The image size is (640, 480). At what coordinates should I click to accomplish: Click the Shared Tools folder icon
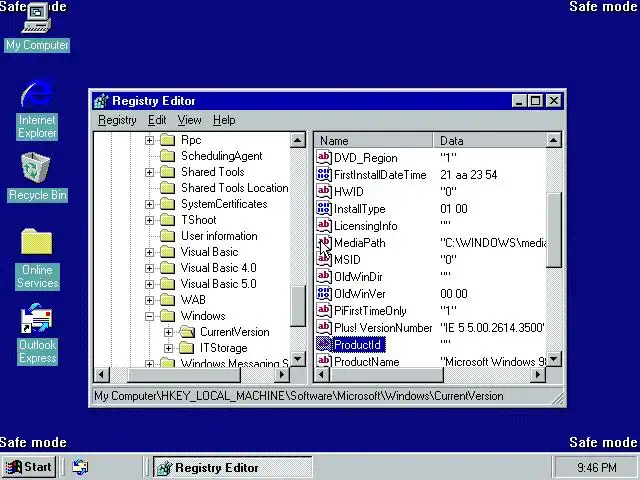[167, 172]
